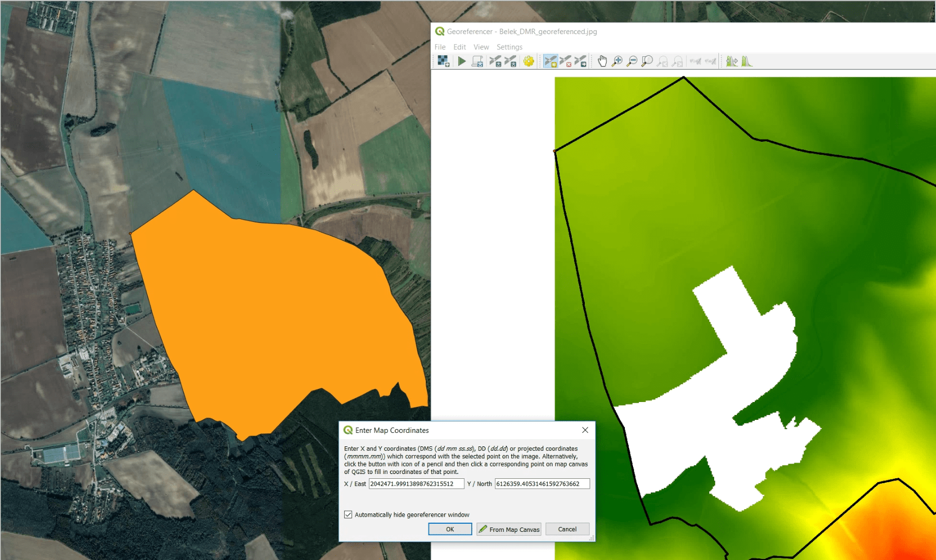Select the Zoom Out tool
Viewport: 936px width, 560px height.
(631, 61)
